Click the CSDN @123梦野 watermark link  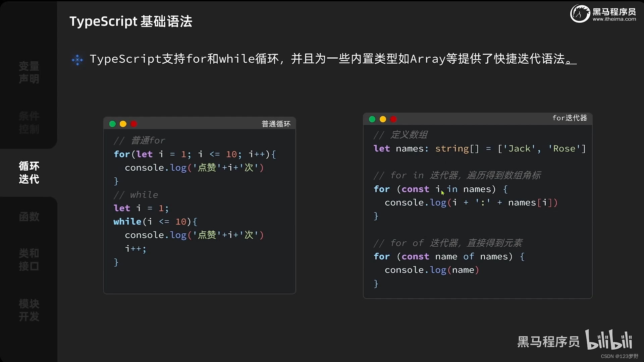(x=619, y=356)
